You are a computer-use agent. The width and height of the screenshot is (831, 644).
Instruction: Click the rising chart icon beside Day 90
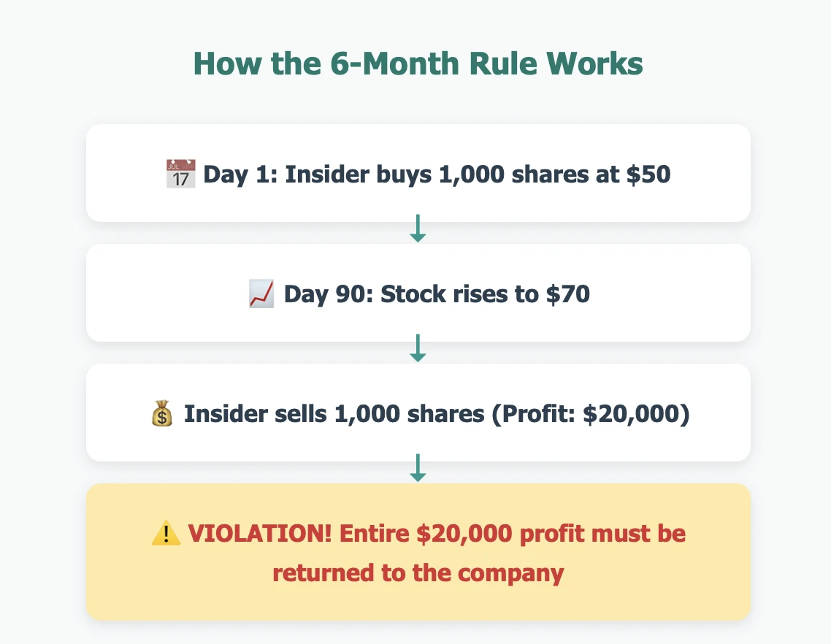[261, 294]
